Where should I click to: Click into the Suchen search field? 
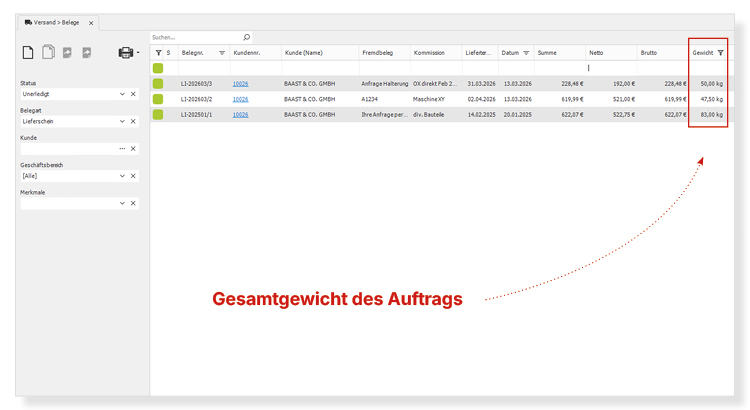(195, 37)
